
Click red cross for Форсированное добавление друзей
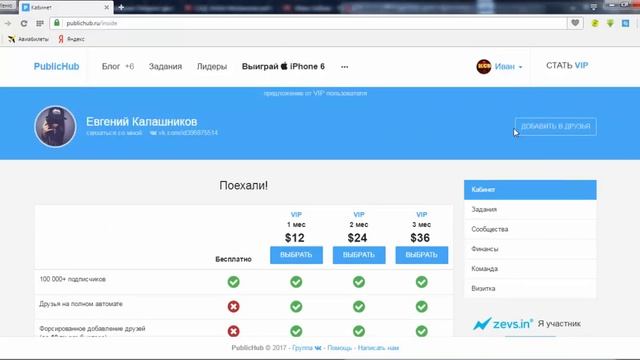233,331
